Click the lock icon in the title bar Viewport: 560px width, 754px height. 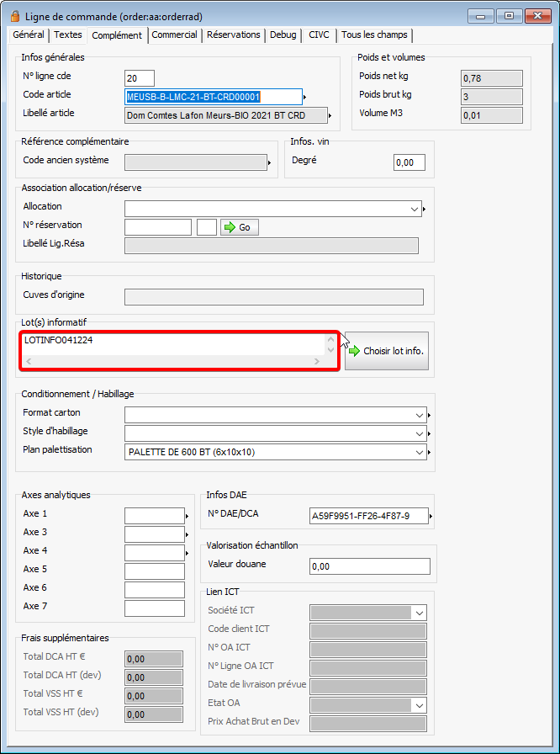14,15
